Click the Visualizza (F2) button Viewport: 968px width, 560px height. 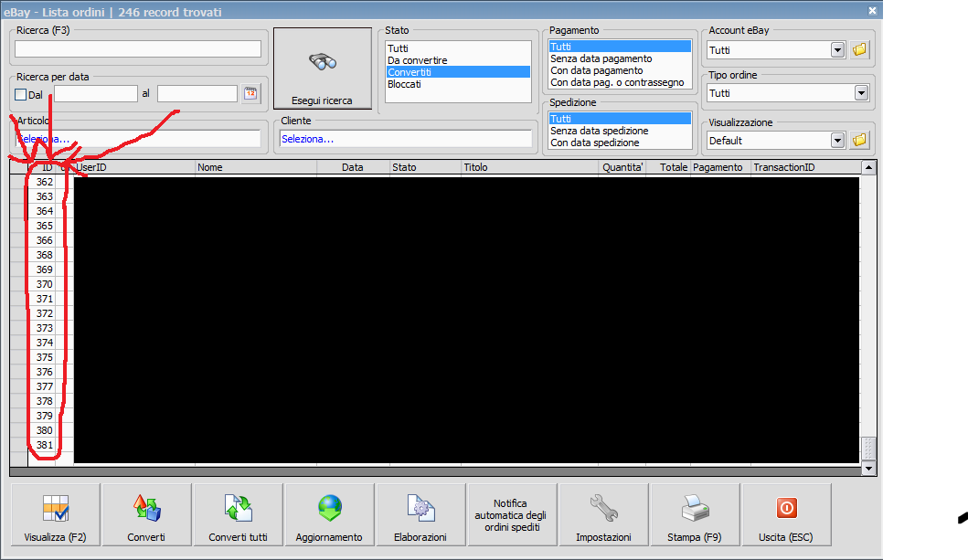pyautogui.click(x=55, y=515)
